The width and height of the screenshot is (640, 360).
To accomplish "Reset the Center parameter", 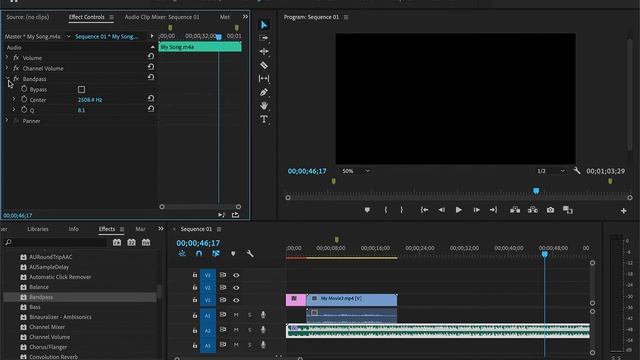I will click(151, 98).
